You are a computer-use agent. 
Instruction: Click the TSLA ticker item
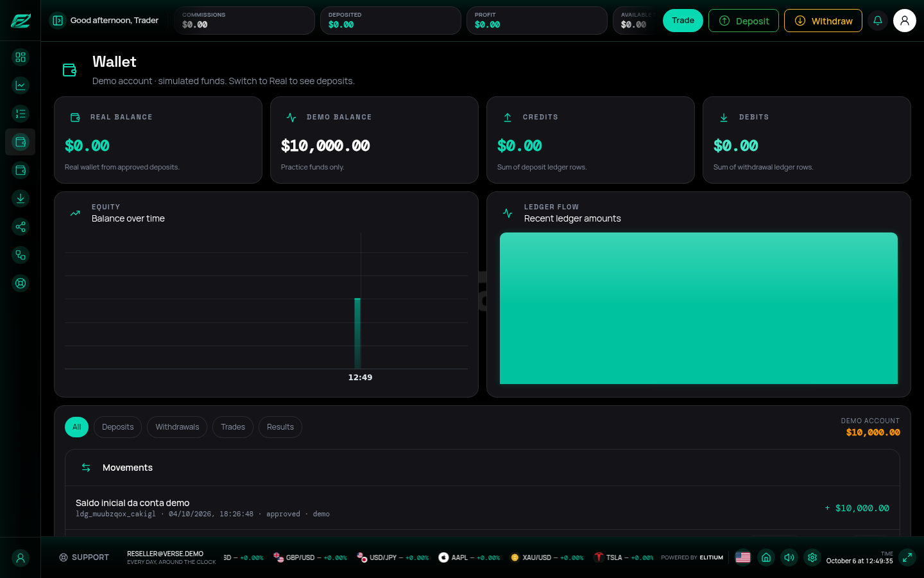point(624,557)
